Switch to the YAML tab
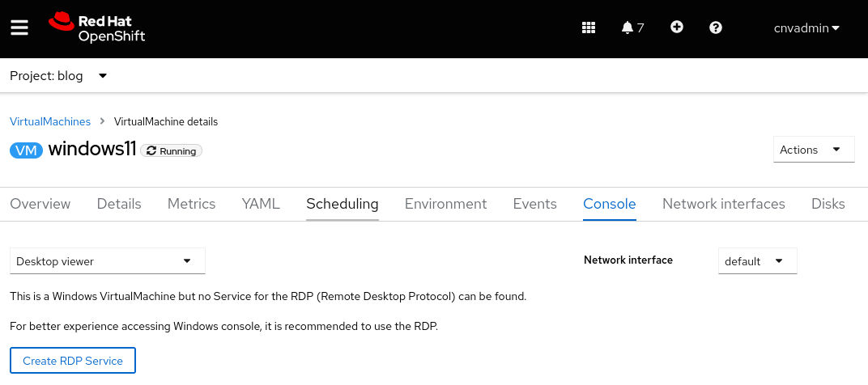The height and width of the screenshot is (385, 868). pos(261,204)
